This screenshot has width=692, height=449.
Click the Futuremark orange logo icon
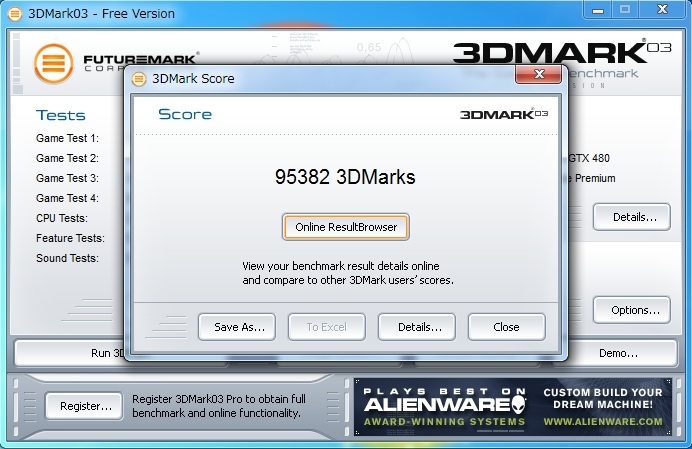click(53, 64)
